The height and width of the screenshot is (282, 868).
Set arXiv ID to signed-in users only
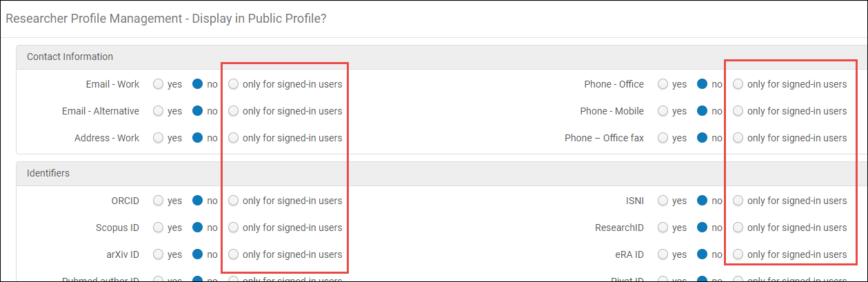pos(234,254)
